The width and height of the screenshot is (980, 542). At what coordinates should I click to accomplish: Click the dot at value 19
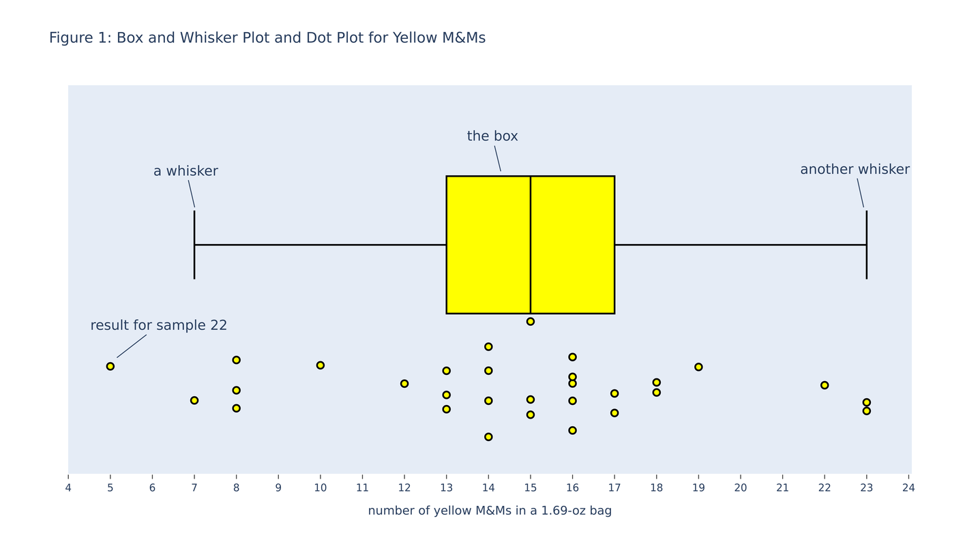tap(698, 367)
